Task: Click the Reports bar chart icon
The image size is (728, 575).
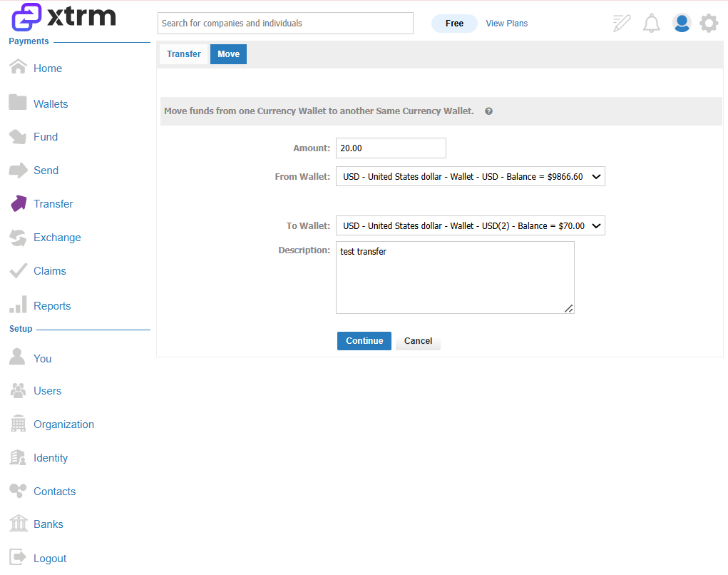Action: [18, 305]
